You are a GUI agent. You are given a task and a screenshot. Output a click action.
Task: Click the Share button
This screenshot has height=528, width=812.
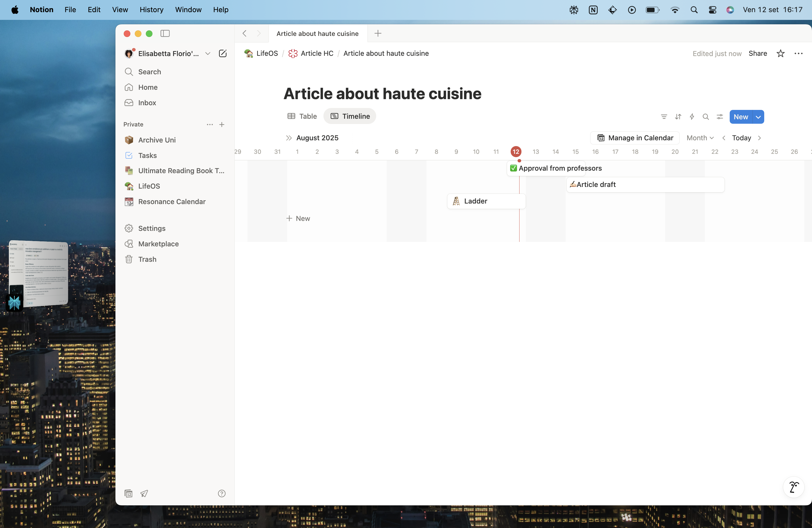[758, 54]
